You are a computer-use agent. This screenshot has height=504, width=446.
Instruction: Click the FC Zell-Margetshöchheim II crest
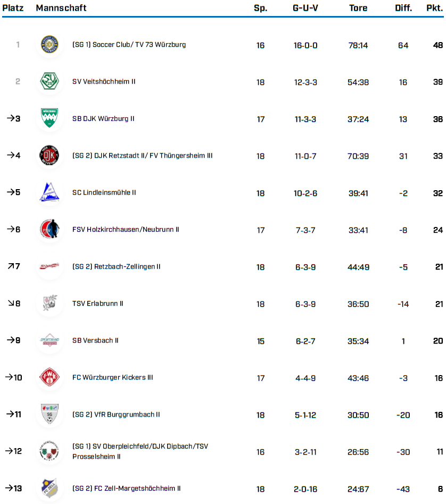point(49,488)
